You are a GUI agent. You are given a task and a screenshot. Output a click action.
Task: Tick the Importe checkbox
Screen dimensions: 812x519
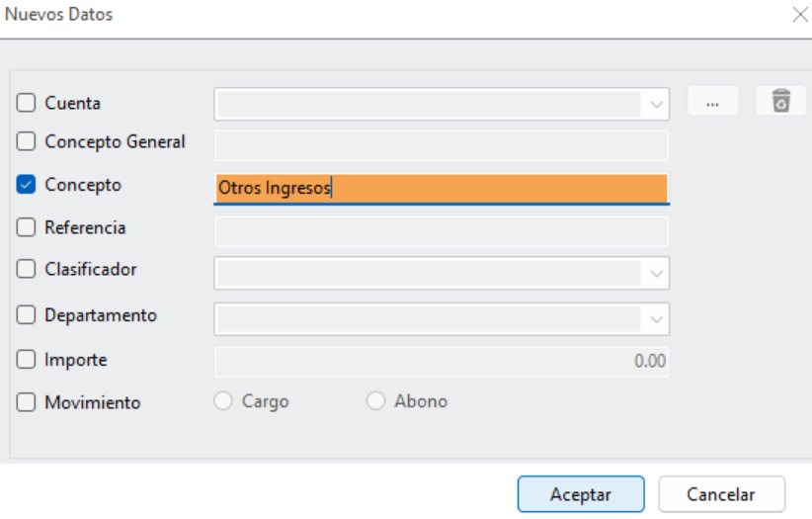point(26,359)
